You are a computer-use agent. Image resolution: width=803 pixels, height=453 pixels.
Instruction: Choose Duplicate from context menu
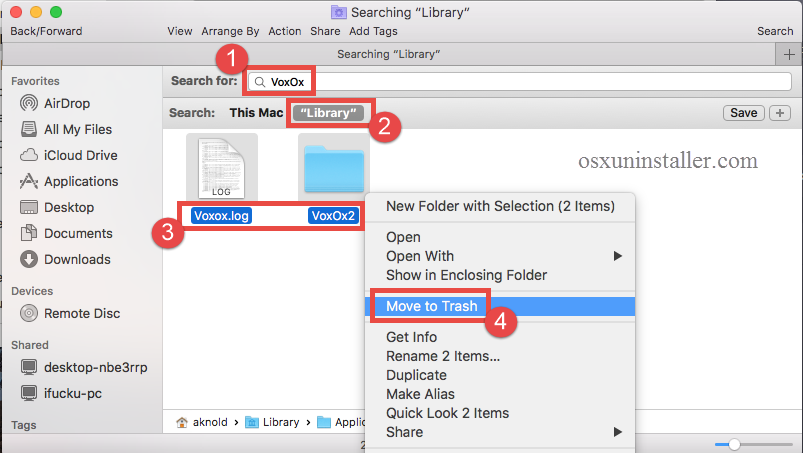click(x=500, y=375)
